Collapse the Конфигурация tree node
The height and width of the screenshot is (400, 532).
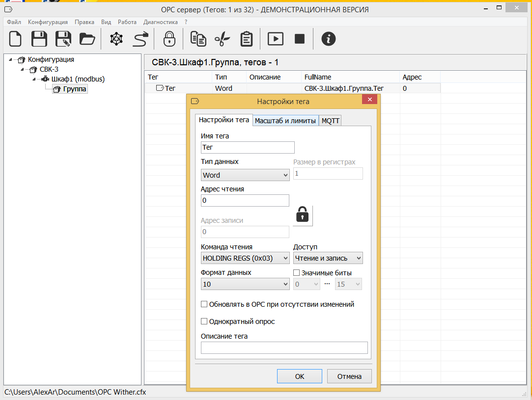[x=10, y=60]
